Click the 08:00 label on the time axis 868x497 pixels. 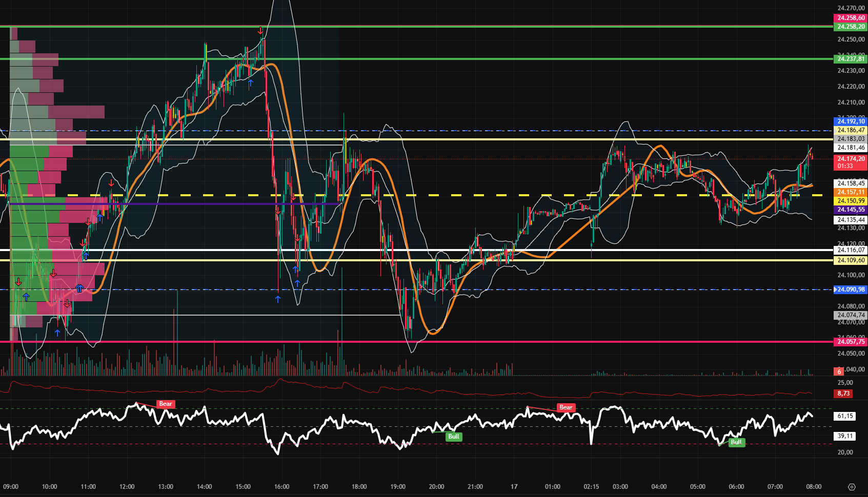(x=814, y=487)
